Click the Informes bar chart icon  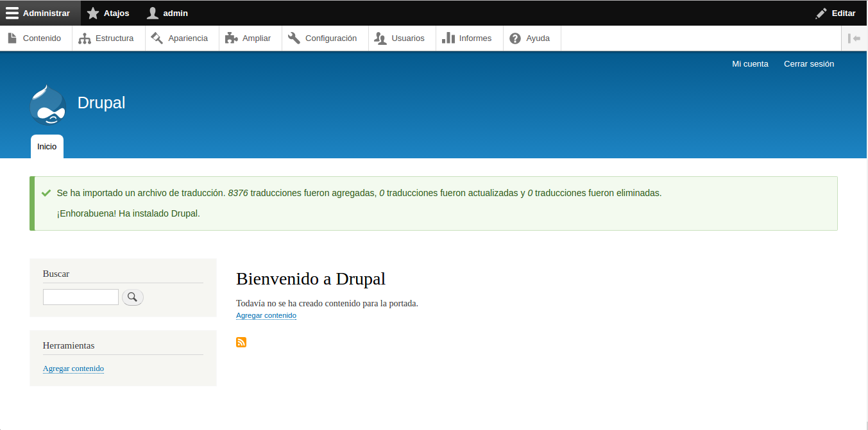pos(448,38)
